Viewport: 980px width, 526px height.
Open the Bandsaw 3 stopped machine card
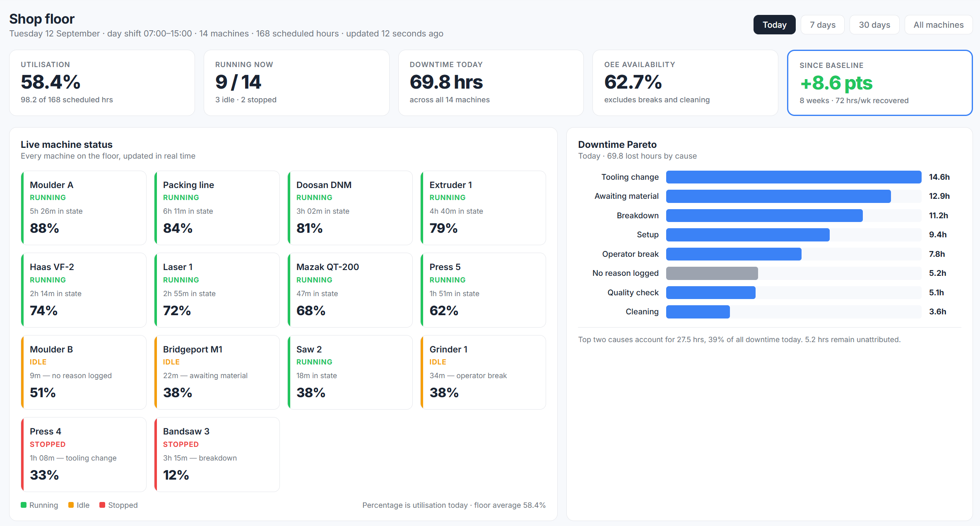217,454
